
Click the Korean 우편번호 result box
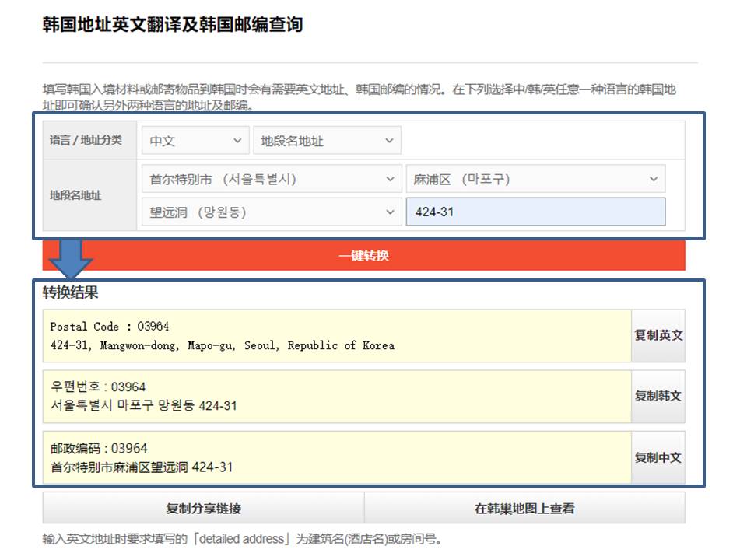point(336,397)
